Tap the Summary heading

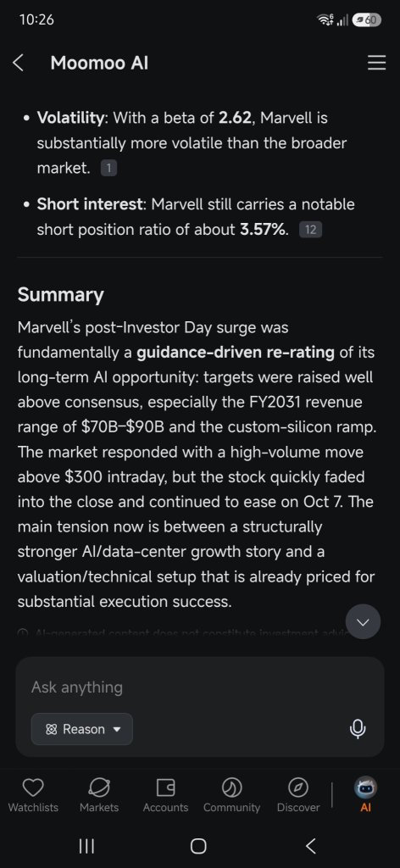point(60,294)
